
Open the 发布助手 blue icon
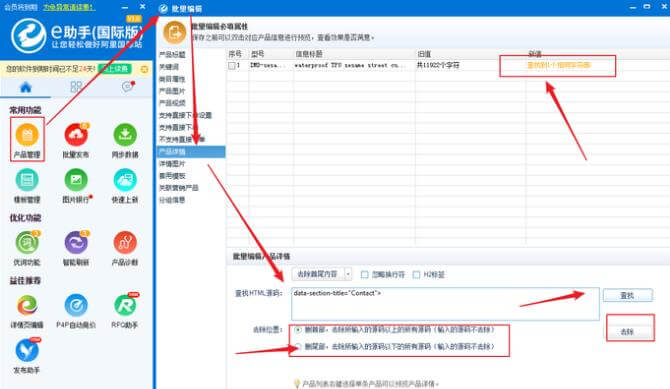point(27,350)
